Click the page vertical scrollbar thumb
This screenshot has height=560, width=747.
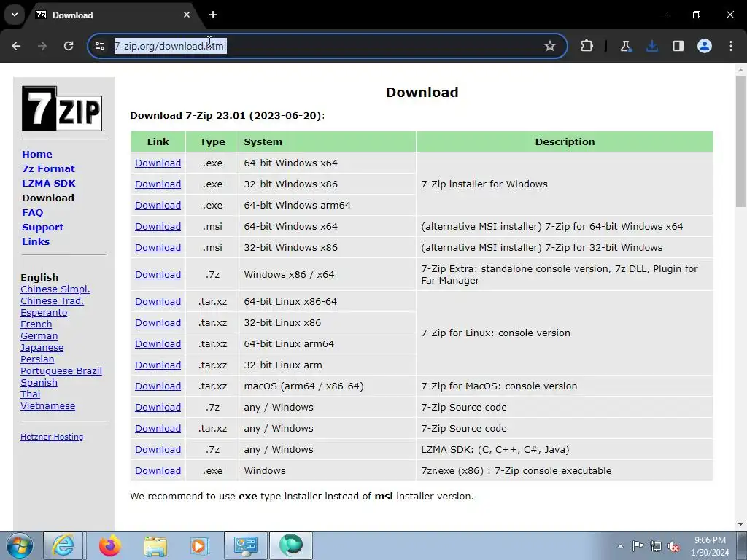(x=740, y=141)
